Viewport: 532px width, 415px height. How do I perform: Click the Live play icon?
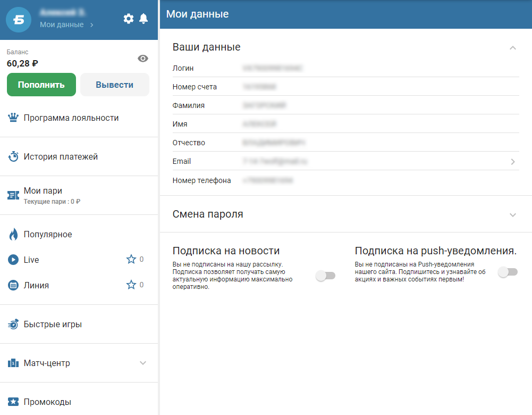point(13,260)
